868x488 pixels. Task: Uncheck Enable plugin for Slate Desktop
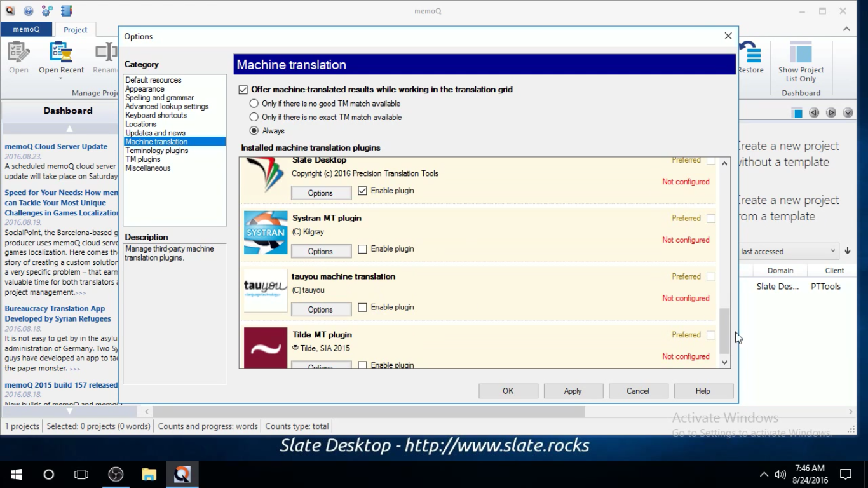[x=362, y=191]
